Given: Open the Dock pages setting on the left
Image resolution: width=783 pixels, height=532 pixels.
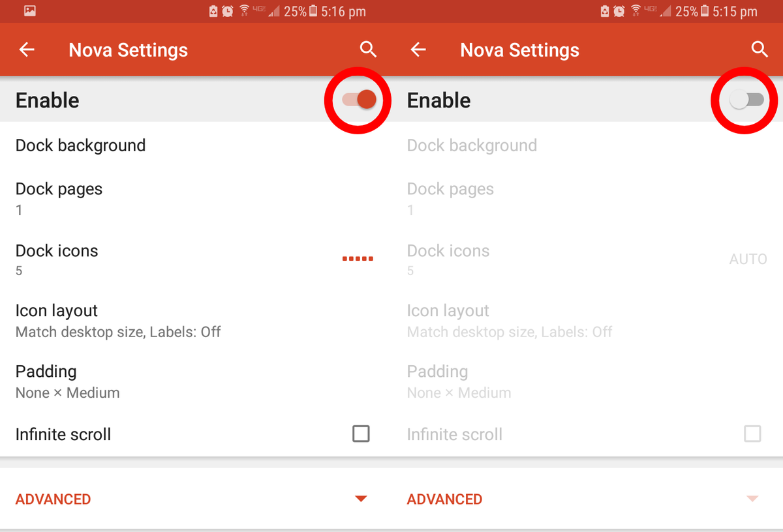Looking at the screenshot, I should [x=196, y=199].
